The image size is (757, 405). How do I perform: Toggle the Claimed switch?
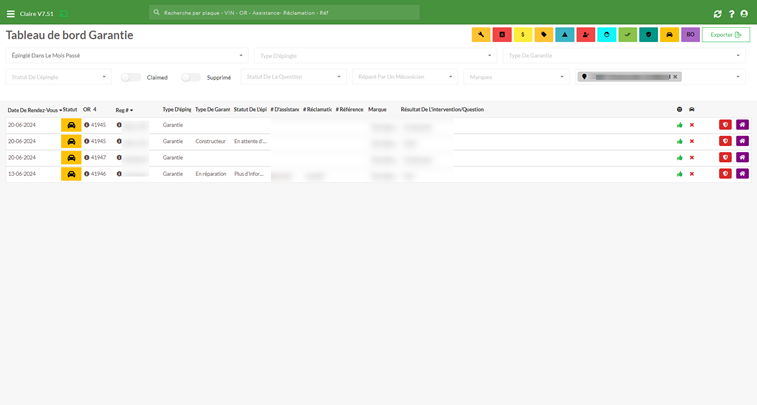[131, 77]
